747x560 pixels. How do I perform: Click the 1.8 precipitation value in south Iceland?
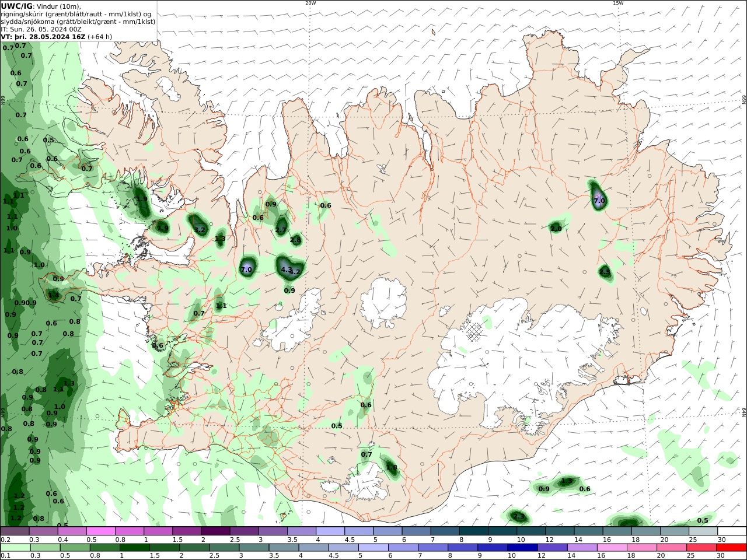392,468
